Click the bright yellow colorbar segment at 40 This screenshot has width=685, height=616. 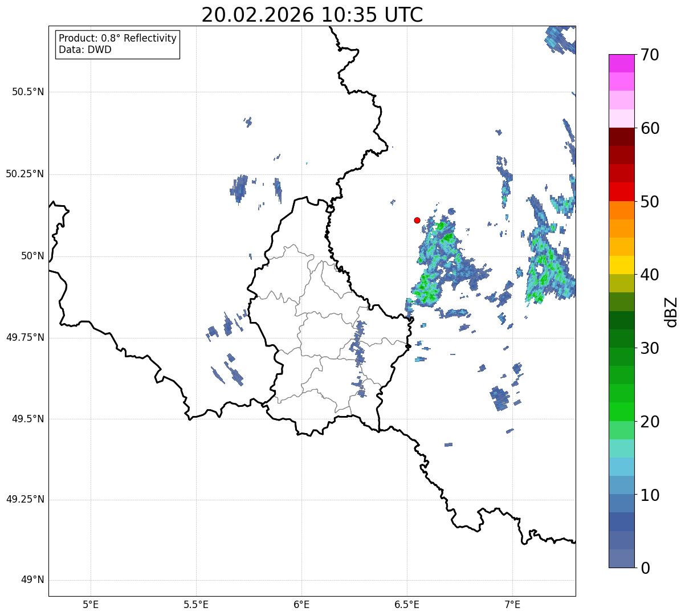click(x=621, y=266)
